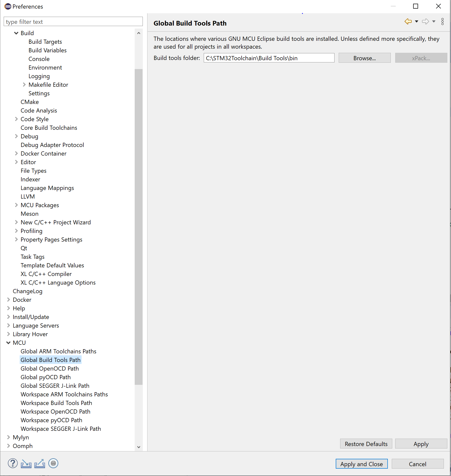The width and height of the screenshot is (451, 476).
Task: Select Build Targets in the tree
Action: [x=45, y=42]
